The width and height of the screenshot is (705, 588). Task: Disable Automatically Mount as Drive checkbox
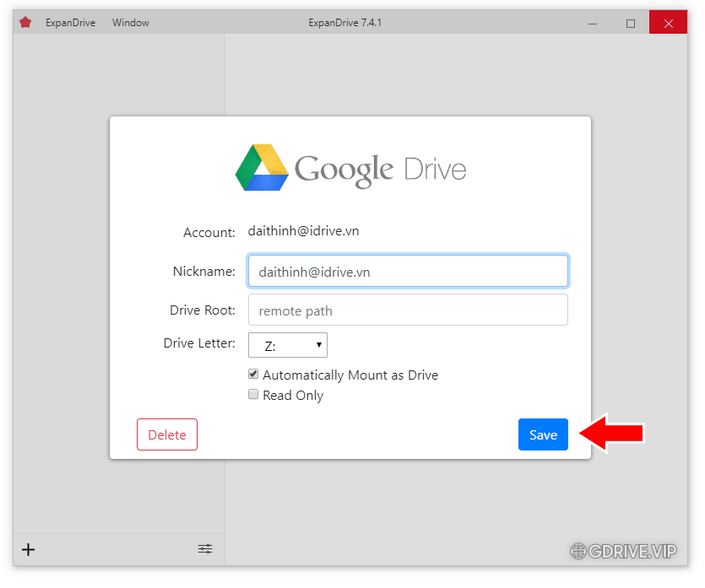[x=253, y=375]
